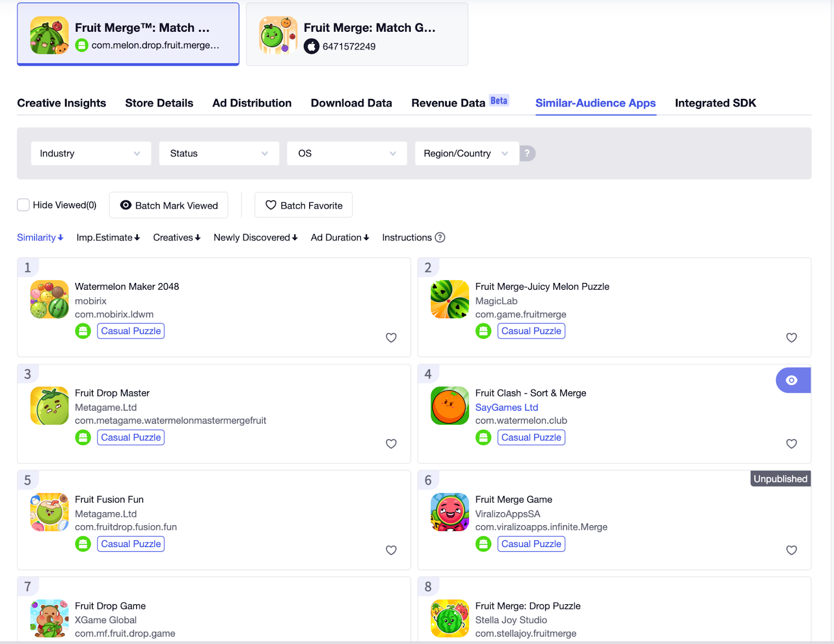
Task: Click the Instructions help question mark icon
Action: pyautogui.click(x=440, y=238)
